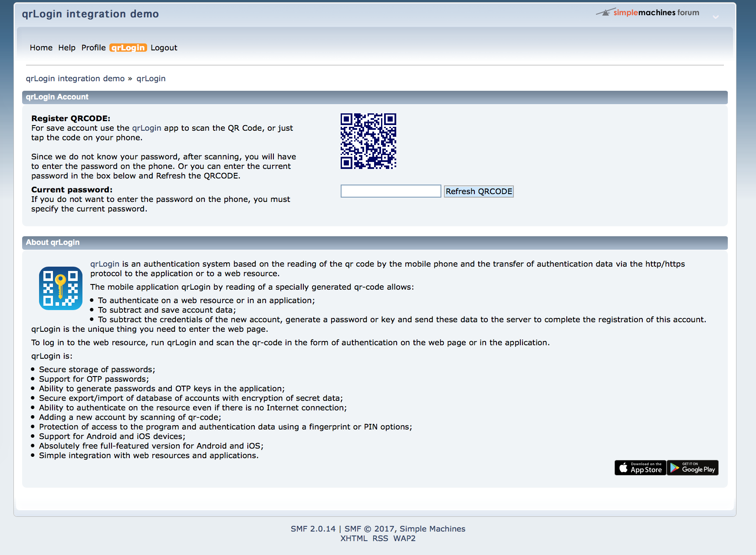The width and height of the screenshot is (756, 555).
Task: Focus the current password input field
Action: tap(391, 191)
